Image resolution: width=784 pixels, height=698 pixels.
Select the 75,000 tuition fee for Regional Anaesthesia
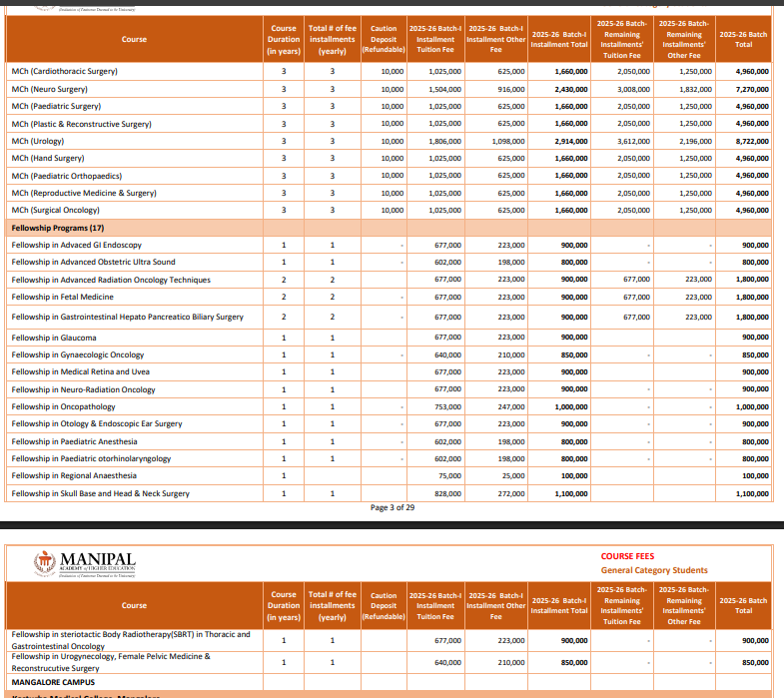point(448,476)
